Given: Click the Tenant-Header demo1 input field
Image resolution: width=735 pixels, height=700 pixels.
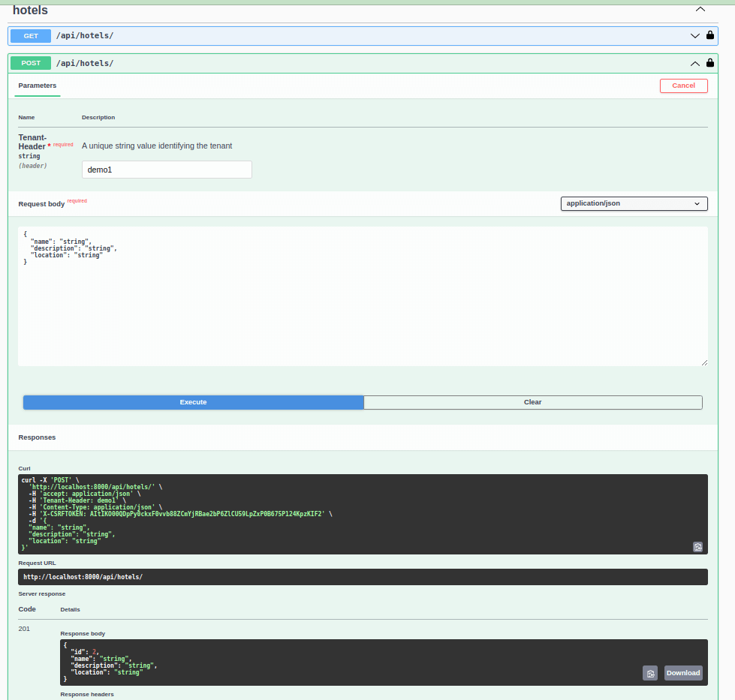Looking at the screenshot, I should click(x=167, y=170).
